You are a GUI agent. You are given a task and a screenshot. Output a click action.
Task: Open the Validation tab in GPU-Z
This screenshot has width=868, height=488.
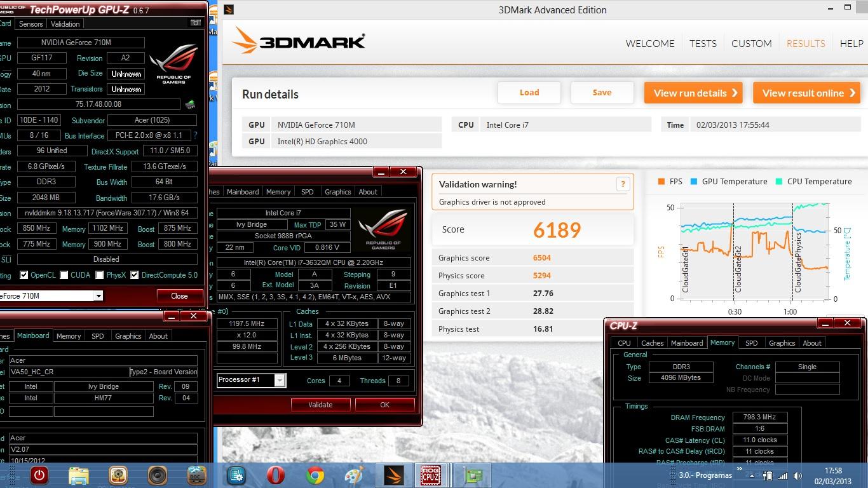(x=65, y=24)
